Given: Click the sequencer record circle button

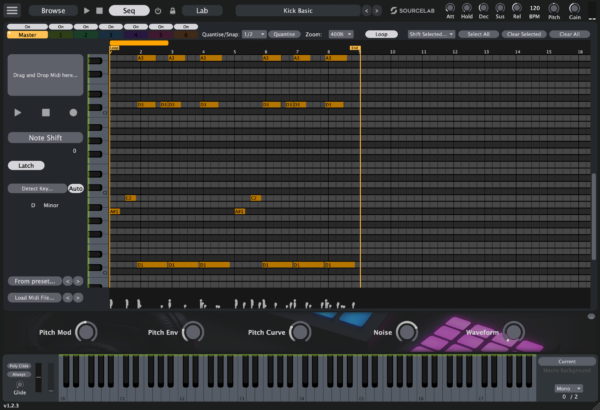Looking at the screenshot, I should coord(73,113).
